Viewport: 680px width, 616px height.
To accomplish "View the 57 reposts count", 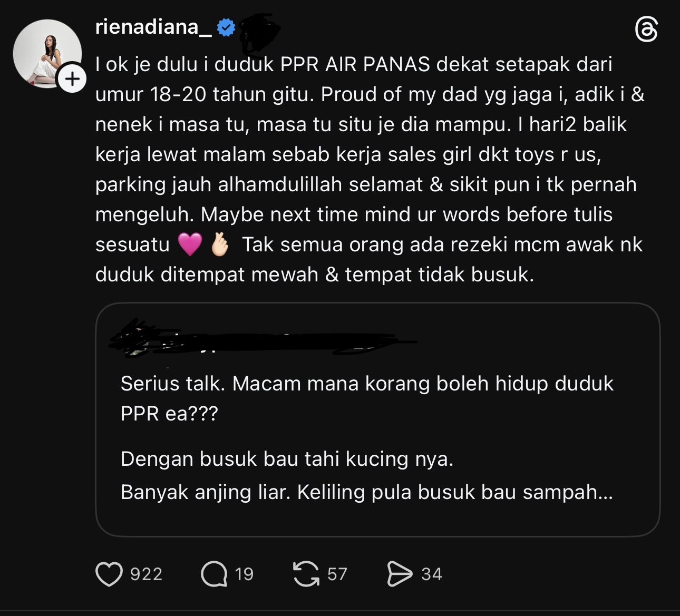I will 337,574.
